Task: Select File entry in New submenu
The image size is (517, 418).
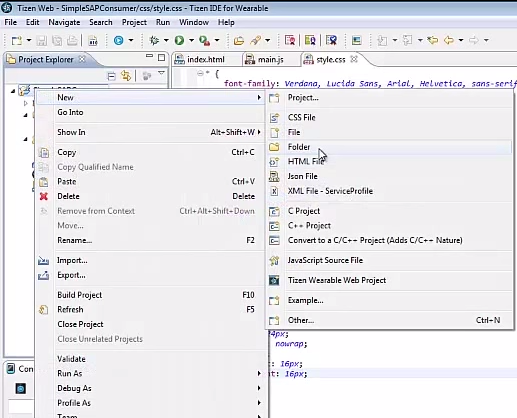Action: point(389,132)
